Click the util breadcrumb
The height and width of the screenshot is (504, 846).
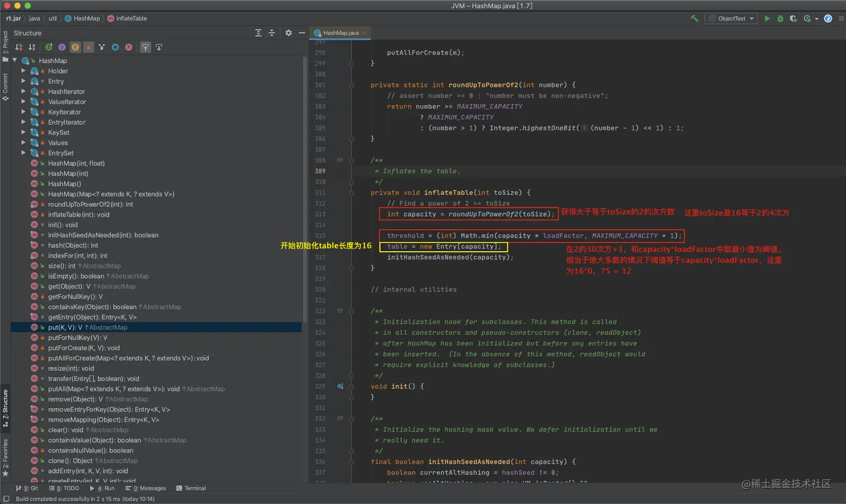53,18
